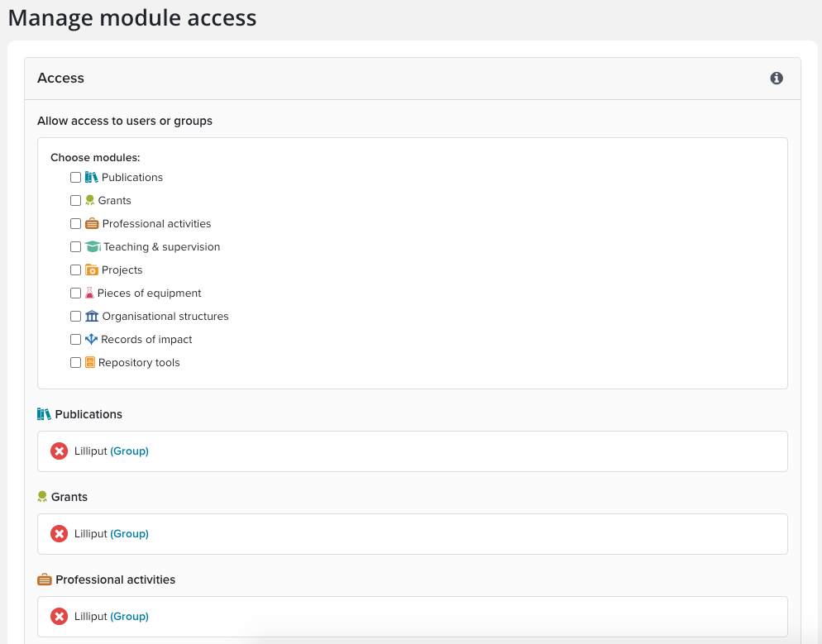Image resolution: width=822 pixels, height=644 pixels.
Task: Click the Teaching & supervision graduation cap icon
Action: point(93,247)
